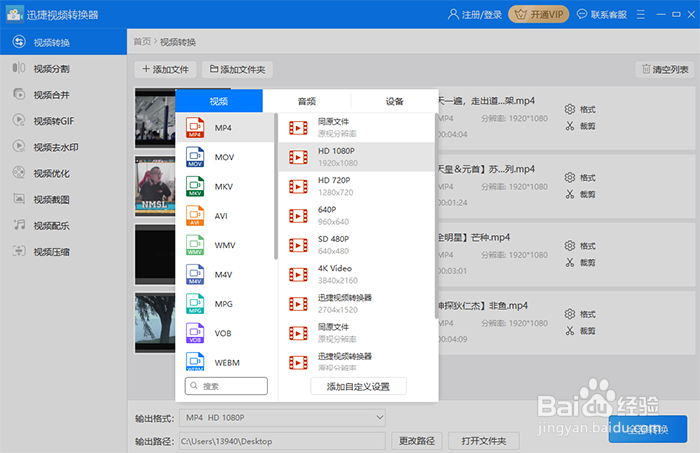Click the 添加文件夹 button

pyautogui.click(x=238, y=69)
